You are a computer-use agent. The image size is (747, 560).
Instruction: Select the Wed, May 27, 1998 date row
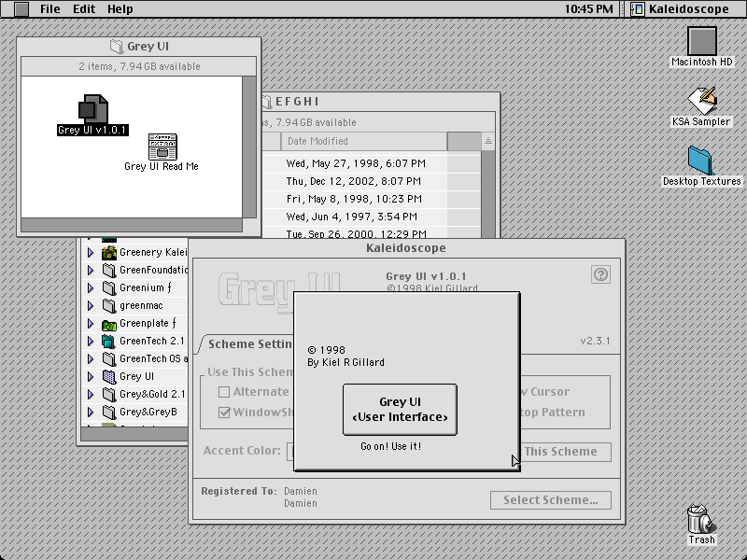click(x=356, y=163)
